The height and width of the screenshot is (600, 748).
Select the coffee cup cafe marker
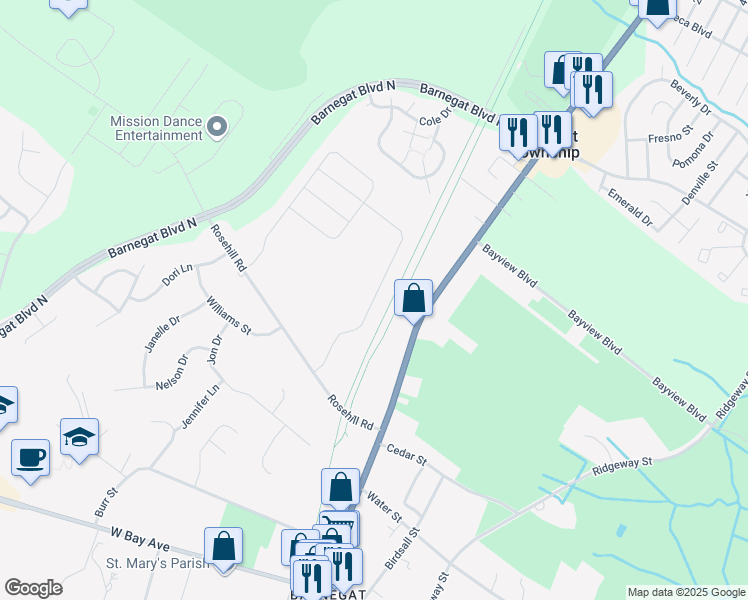31,460
